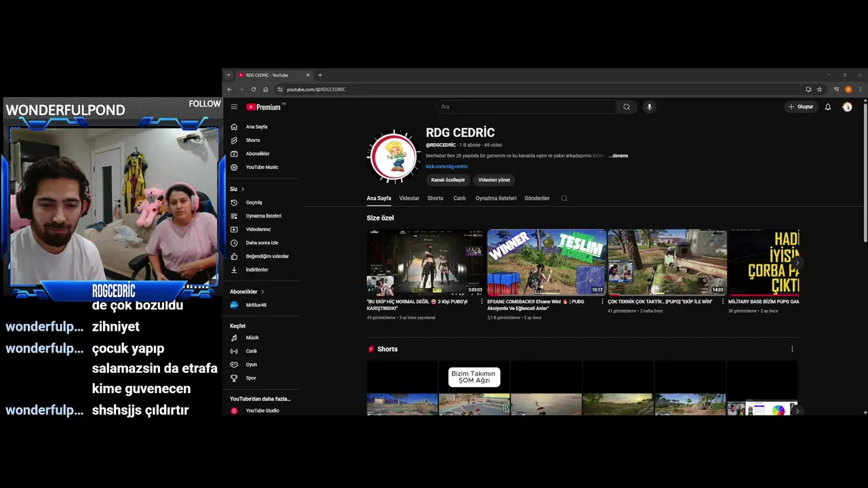Click the RDG CEDRİC channel avatar

click(393, 157)
